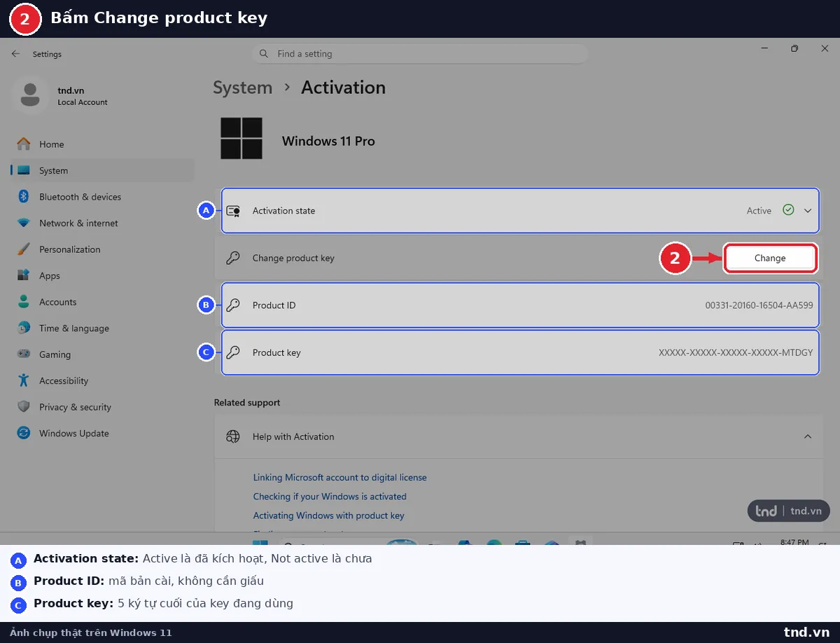The height and width of the screenshot is (643, 840).
Task: Open Gaming settings
Action: click(x=102, y=354)
